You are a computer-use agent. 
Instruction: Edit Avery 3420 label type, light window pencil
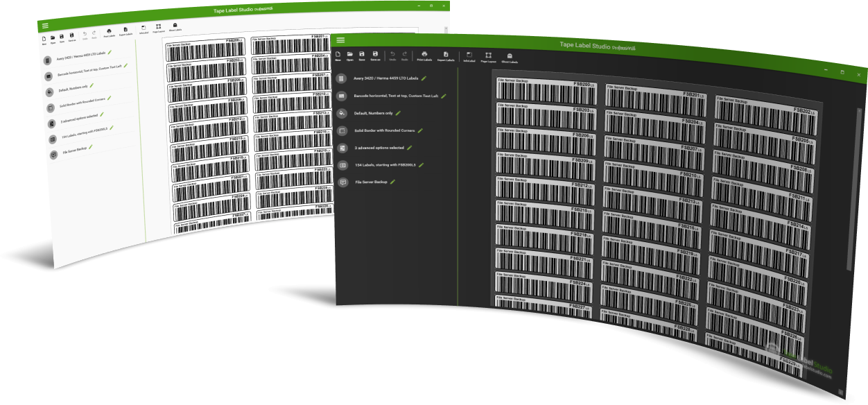click(x=110, y=52)
